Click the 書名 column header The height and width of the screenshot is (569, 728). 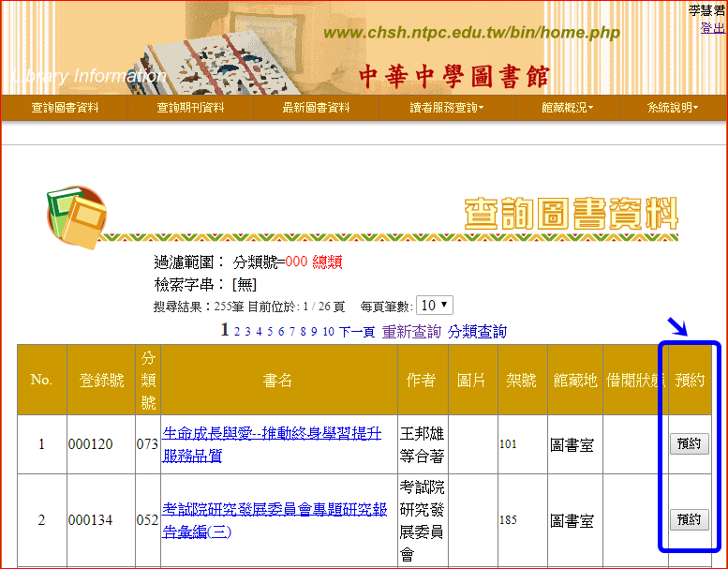pos(277,380)
